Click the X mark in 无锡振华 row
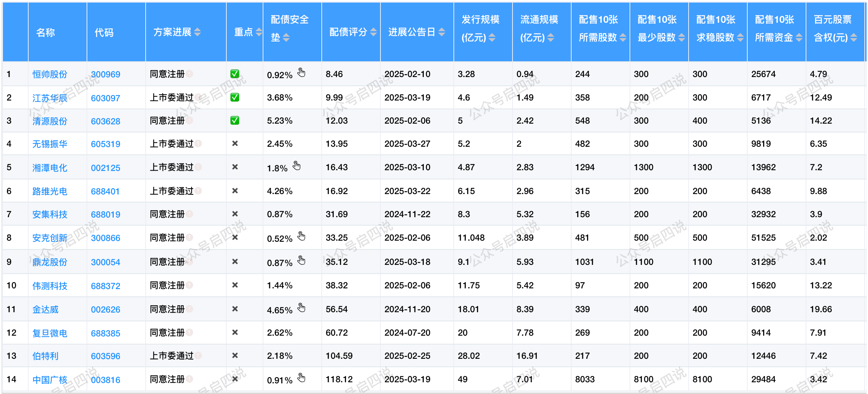The width and height of the screenshot is (868, 394). pos(235,143)
